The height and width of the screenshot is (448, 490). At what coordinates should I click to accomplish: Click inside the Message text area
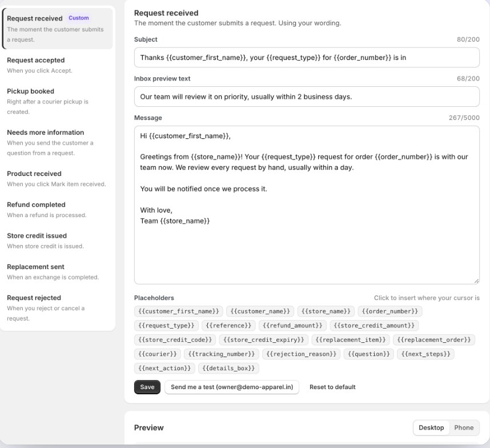(x=307, y=205)
